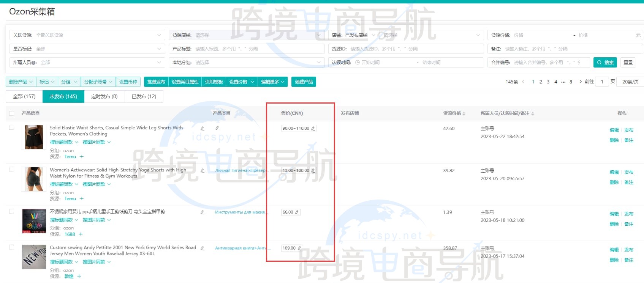Screen dimensions: 644x283
Task: Check the Women's Activewear yoga shorts row
Action: pos(11,169)
